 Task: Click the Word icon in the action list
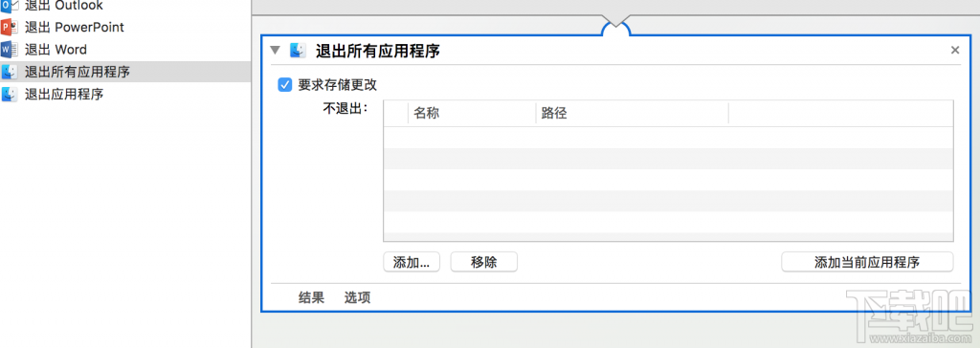click(10, 50)
